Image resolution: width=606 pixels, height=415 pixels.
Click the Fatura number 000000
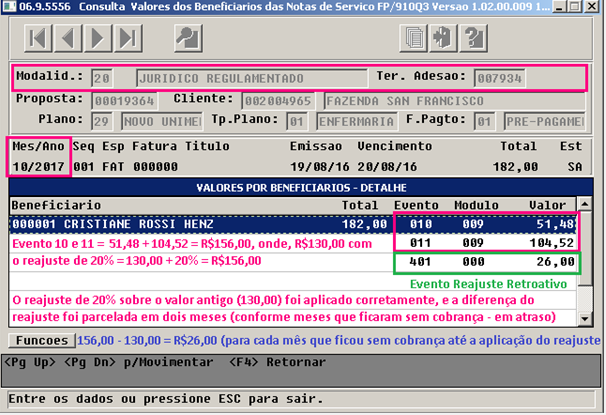[155, 167]
